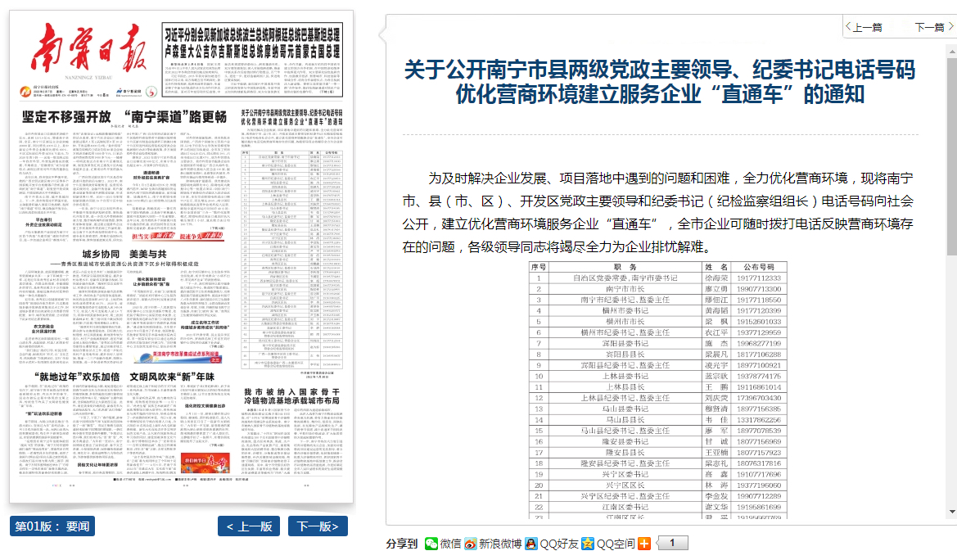The image size is (957, 560).
Task: Click the 职务 table column header
Action: 625,267
